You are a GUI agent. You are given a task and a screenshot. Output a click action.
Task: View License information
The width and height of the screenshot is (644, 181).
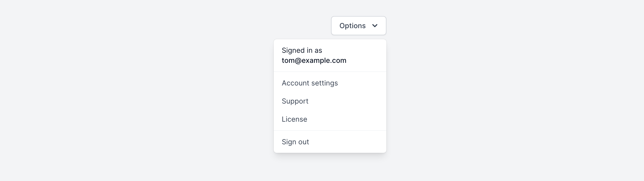tap(294, 119)
